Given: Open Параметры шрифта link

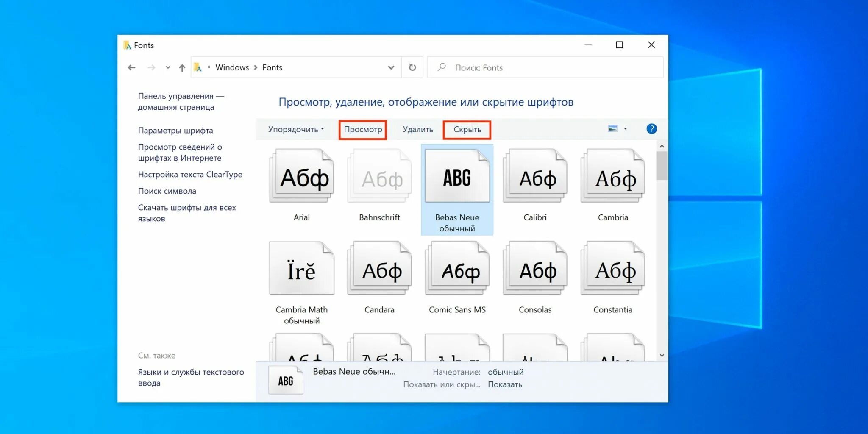Looking at the screenshot, I should tap(175, 131).
